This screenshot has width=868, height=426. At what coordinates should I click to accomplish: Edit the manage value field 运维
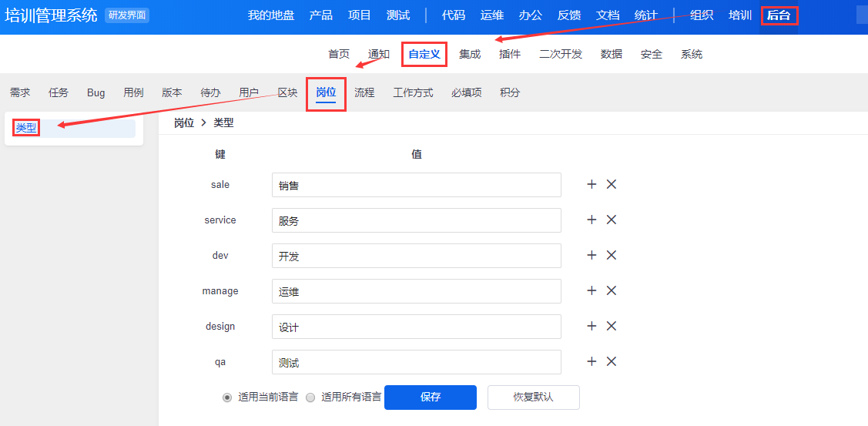tap(416, 291)
